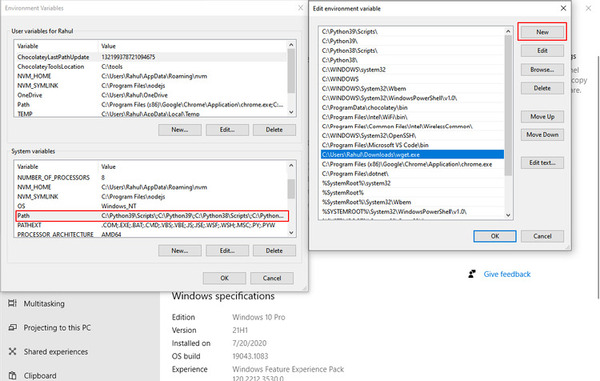Click New... under System variables
The width and height of the screenshot is (600, 381).
point(179,251)
